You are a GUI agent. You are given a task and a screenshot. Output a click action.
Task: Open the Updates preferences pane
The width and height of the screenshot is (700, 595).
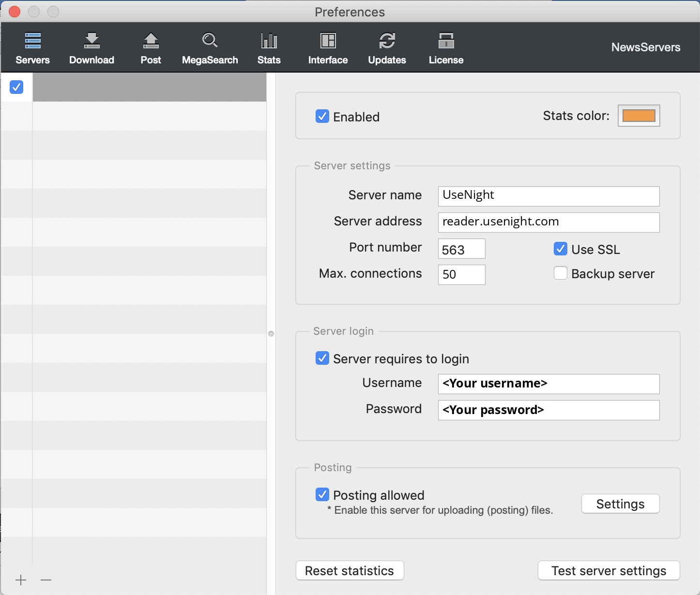387,48
